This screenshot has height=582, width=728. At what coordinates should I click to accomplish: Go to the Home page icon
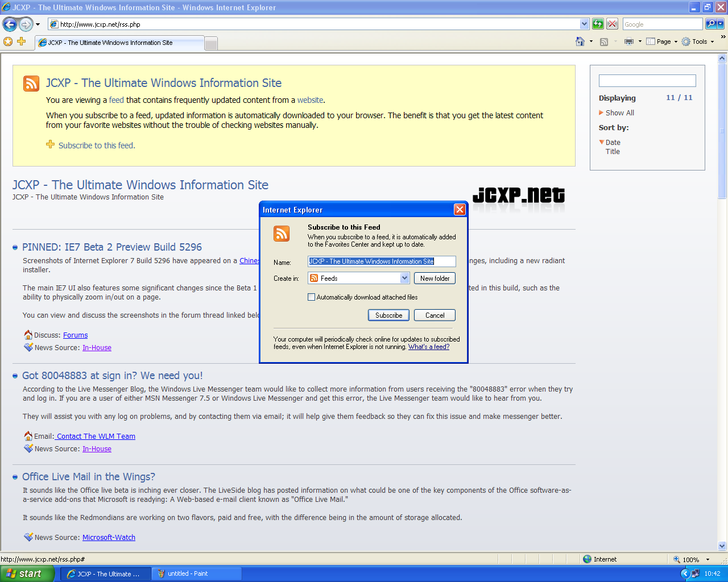(x=580, y=41)
